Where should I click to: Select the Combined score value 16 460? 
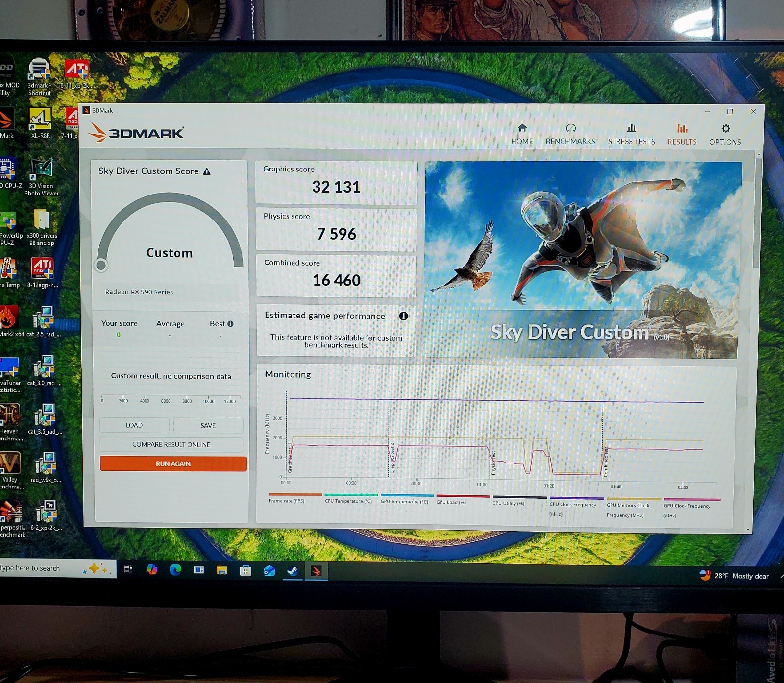point(337,280)
